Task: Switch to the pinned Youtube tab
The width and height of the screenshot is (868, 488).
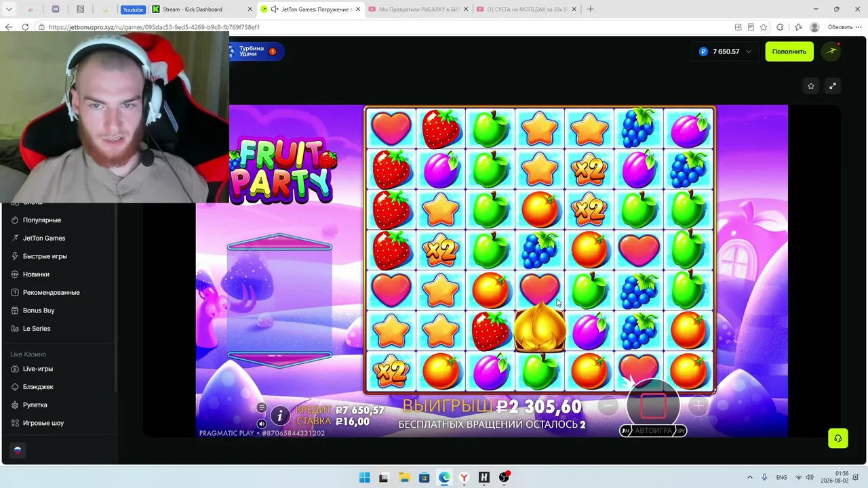Action: tap(133, 9)
